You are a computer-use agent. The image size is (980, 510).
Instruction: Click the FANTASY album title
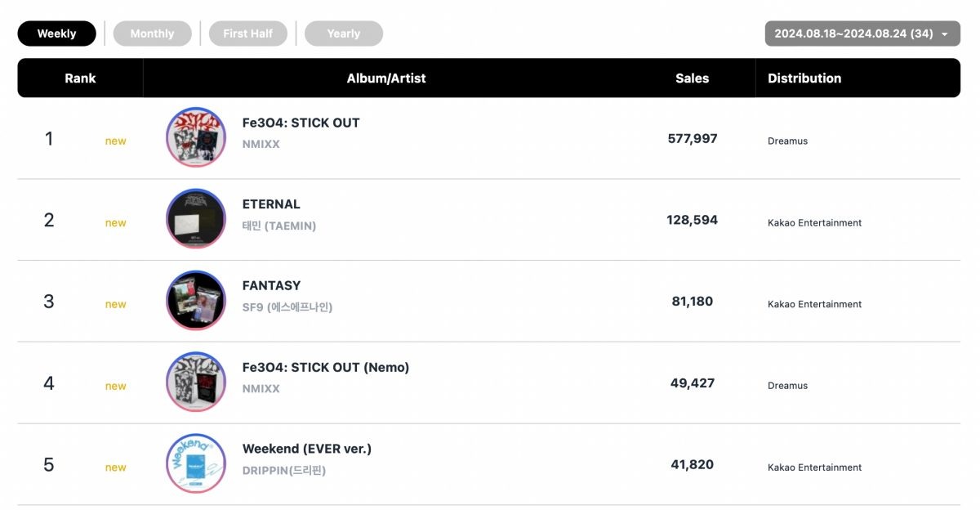(271, 285)
